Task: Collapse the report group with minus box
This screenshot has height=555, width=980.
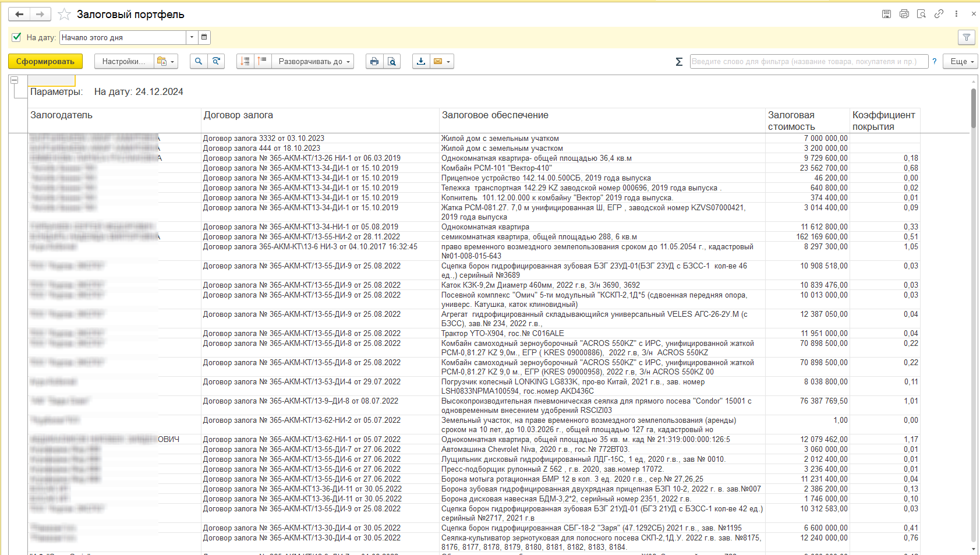Action: tap(15, 80)
